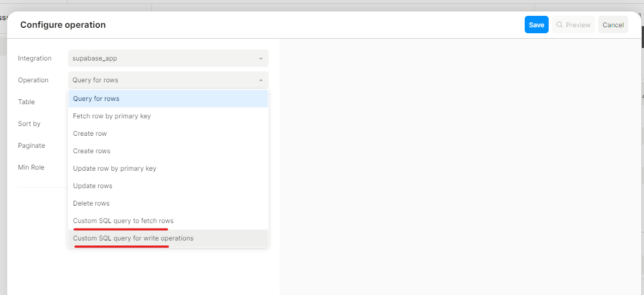644x295 pixels.
Task: Click the magnifier icon in the Preview button
Action: click(559, 25)
